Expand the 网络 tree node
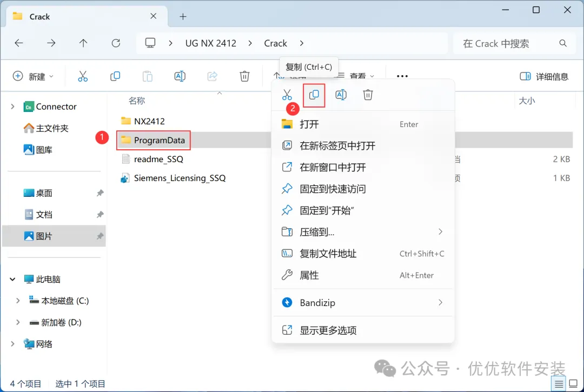 pyautogui.click(x=12, y=343)
